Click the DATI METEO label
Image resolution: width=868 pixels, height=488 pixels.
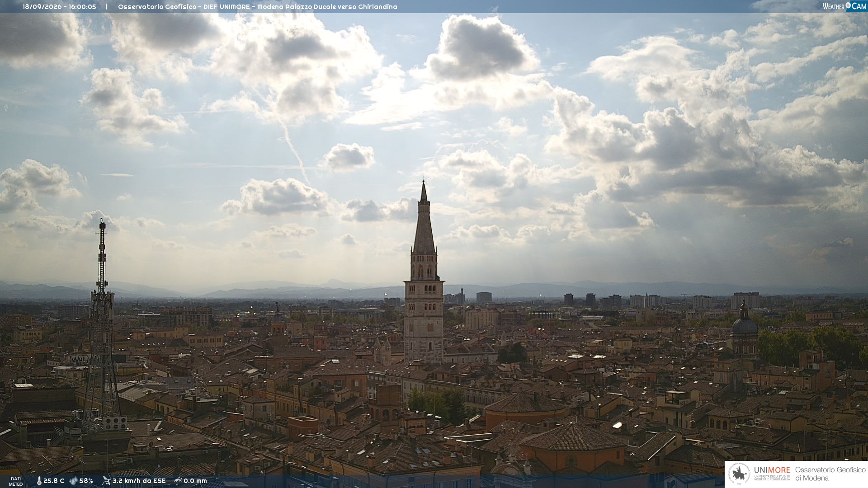(16, 481)
